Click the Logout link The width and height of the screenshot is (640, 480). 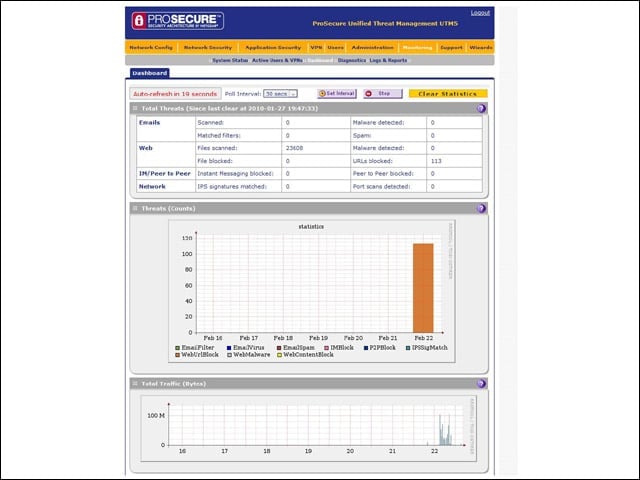coord(480,13)
